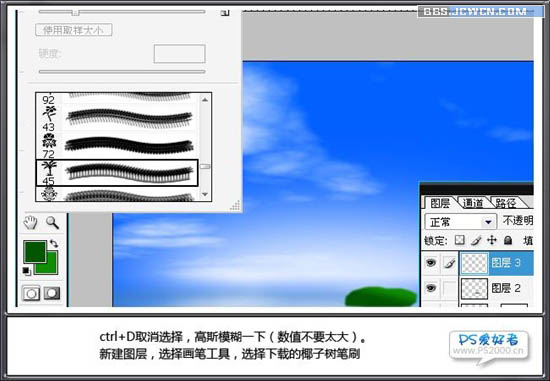Screen dimensions: 550x381
Task: Choose the brush preset sized 72
Action: pyautogui.click(x=117, y=145)
